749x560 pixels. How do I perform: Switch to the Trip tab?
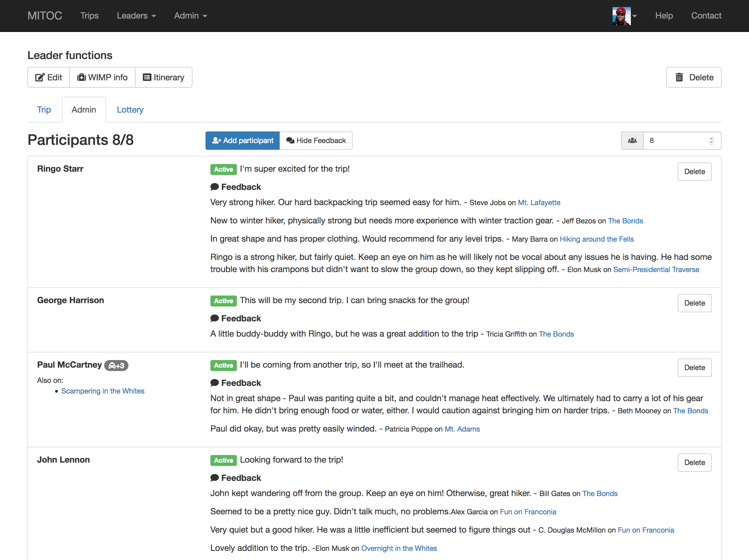coord(44,110)
